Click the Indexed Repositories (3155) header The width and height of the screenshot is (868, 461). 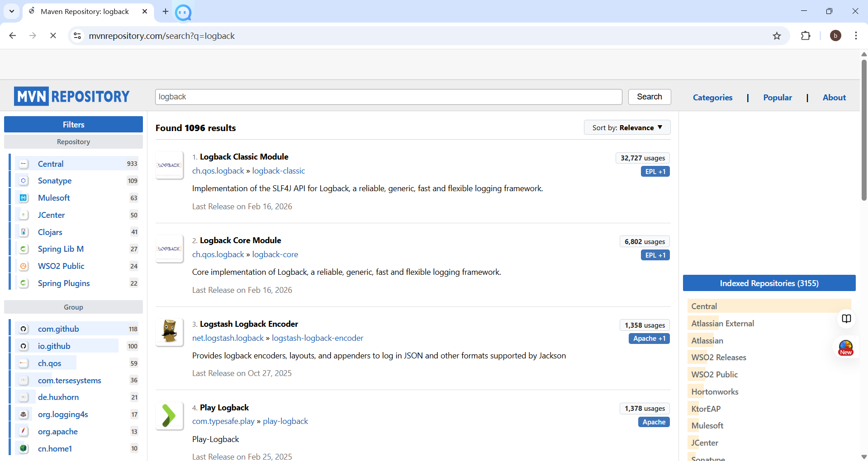pos(769,283)
